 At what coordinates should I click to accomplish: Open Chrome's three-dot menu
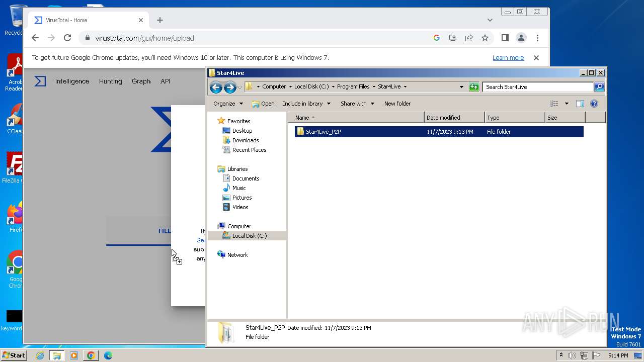click(x=537, y=38)
